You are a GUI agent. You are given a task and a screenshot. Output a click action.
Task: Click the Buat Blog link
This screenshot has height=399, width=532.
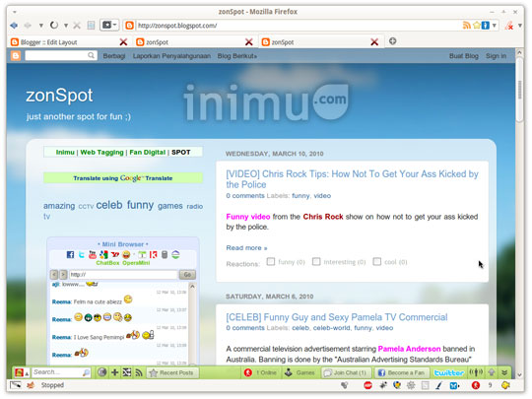[x=463, y=56]
